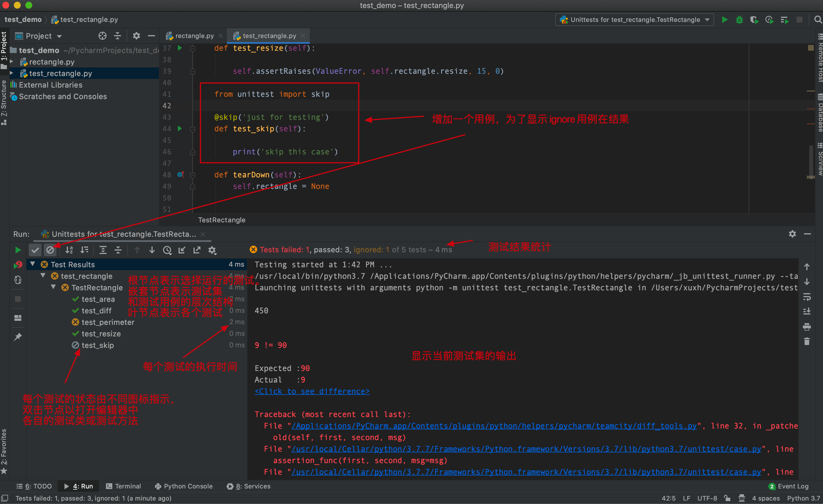Run the TestRectangle configuration from the main toolbar
Viewport: 823px width, 504px height.
tap(725, 20)
